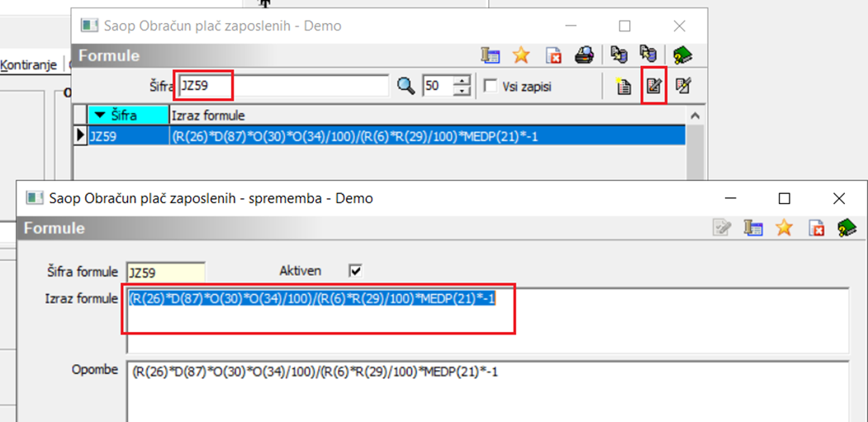The height and width of the screenshot is (422, 868).
Task: Click the export to database icon
Action: tap(619, 55)
